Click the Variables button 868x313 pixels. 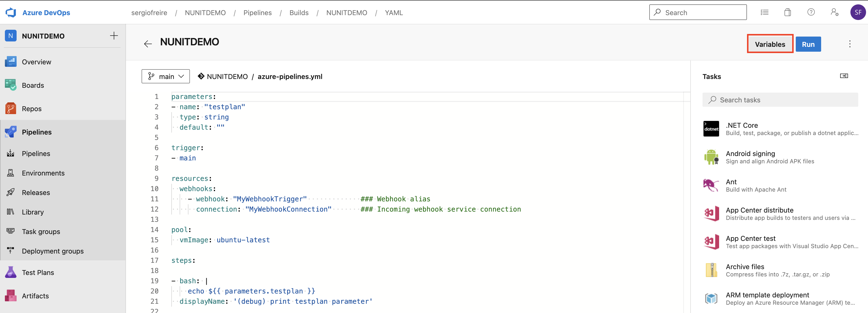tap(770, 44)
